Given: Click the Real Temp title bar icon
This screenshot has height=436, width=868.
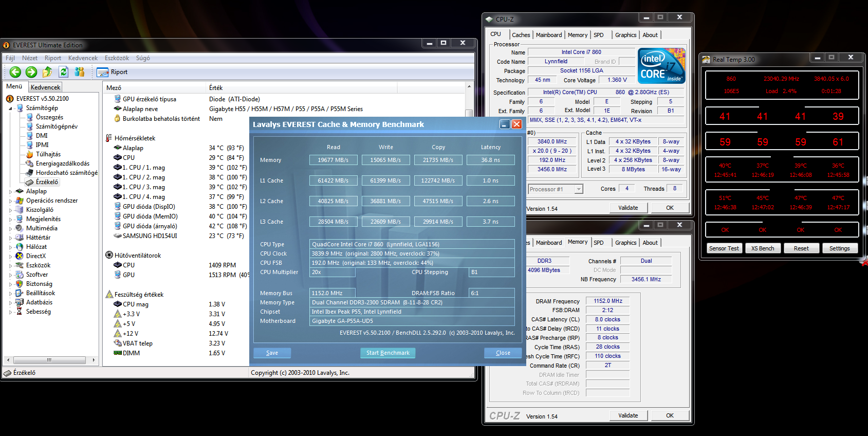Looking at the screenshot, I should click(x=706, y=60).
